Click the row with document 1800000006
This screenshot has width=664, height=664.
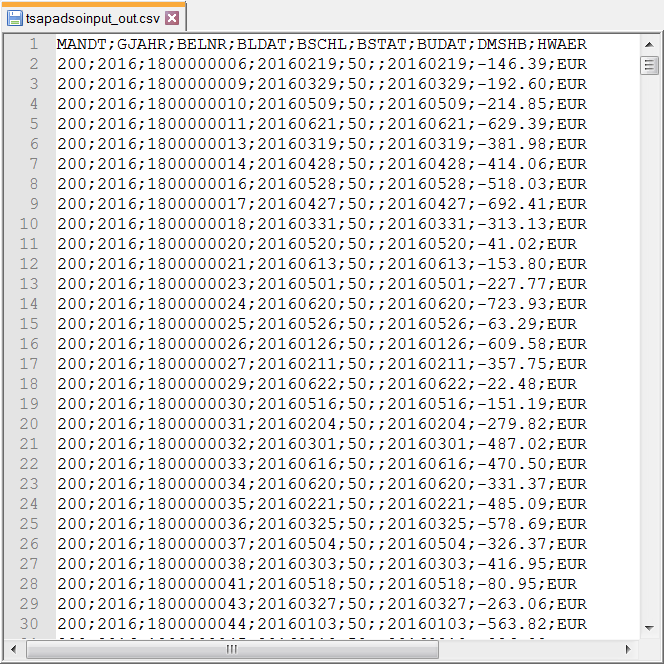pos(322,64)
